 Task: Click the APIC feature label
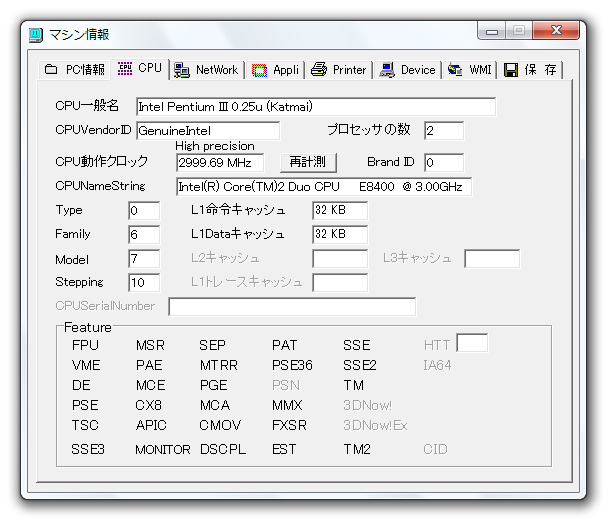click(151, 425)
